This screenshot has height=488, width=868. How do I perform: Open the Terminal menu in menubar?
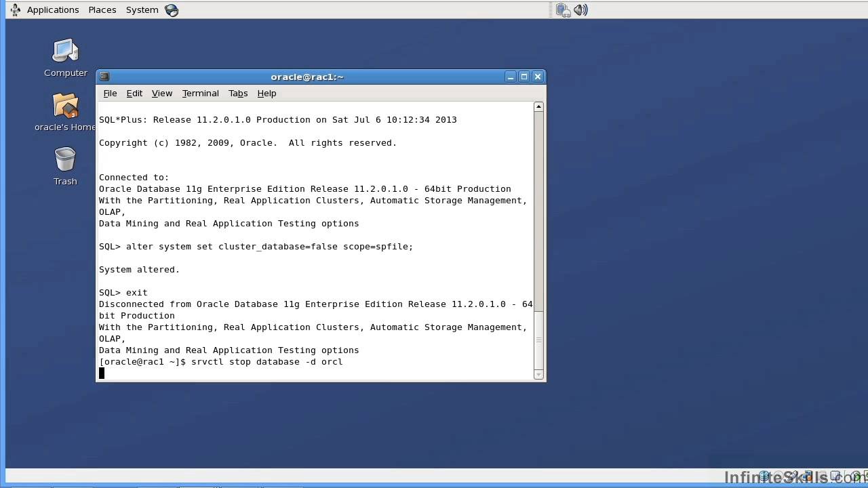[200, 94]
